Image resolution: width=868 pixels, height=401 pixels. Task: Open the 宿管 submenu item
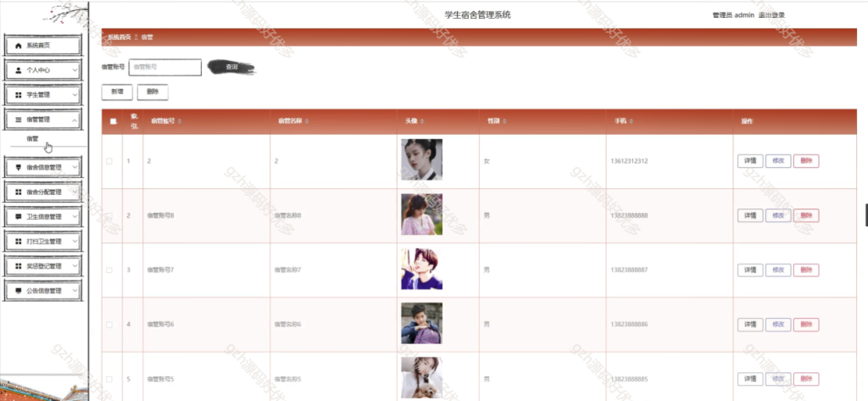pyautogui.click(x=33, y=139)
